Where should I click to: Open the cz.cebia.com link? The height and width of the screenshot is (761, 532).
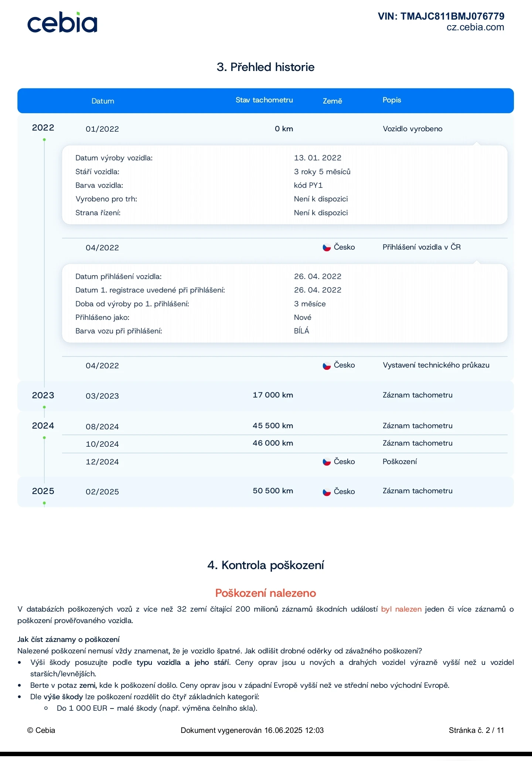(x=475, y=27)
